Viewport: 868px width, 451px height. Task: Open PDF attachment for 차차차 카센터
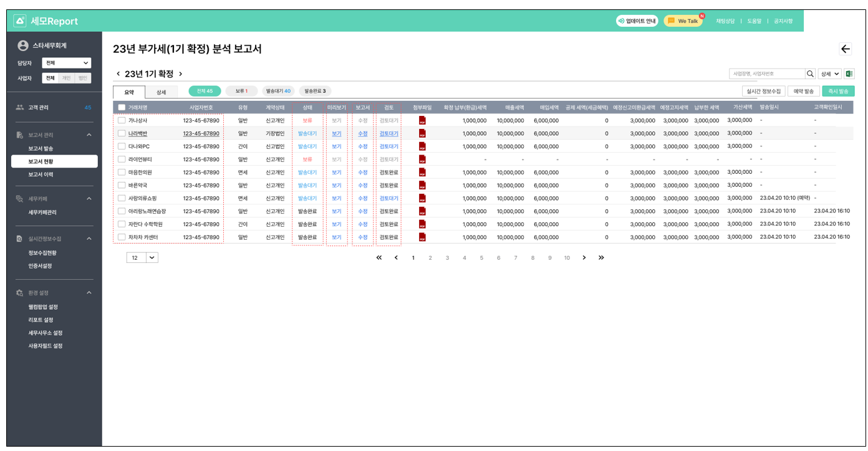tap(422, 237)
